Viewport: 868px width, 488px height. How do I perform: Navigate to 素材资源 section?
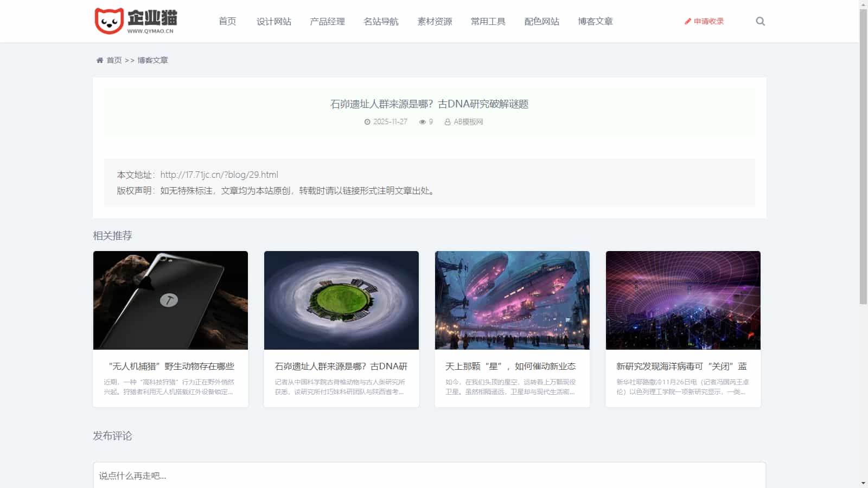435,21
